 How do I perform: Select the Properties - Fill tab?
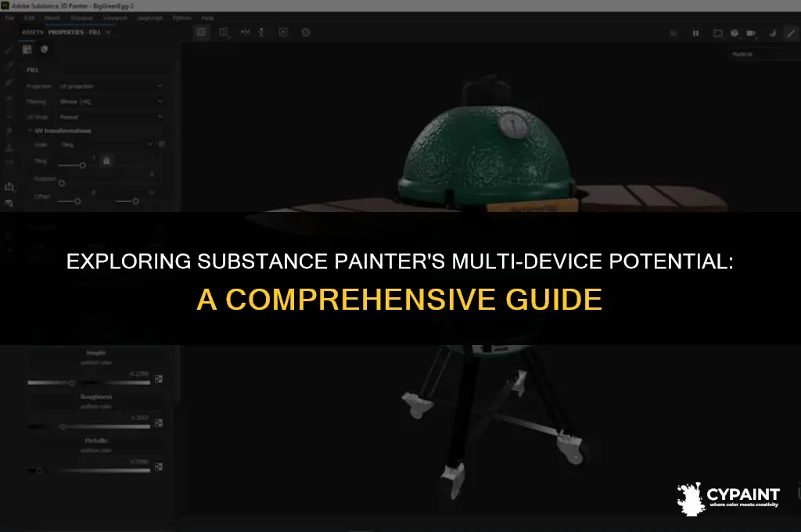74,32
